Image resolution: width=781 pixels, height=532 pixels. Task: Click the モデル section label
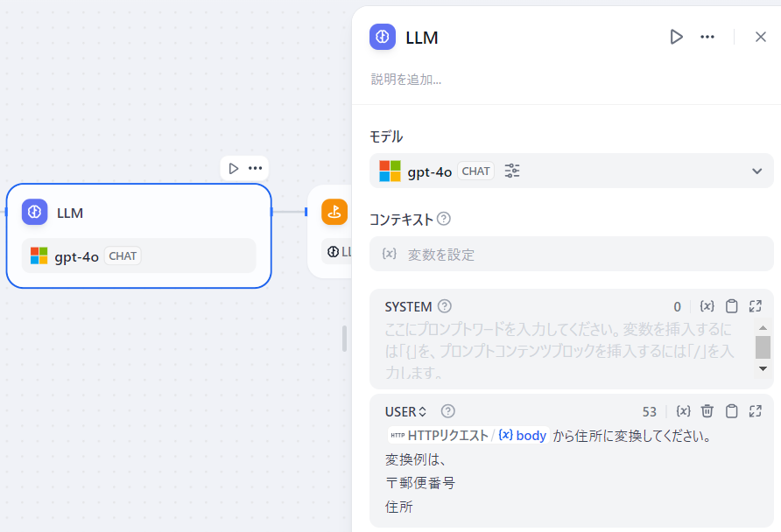(x=386, y=136)
